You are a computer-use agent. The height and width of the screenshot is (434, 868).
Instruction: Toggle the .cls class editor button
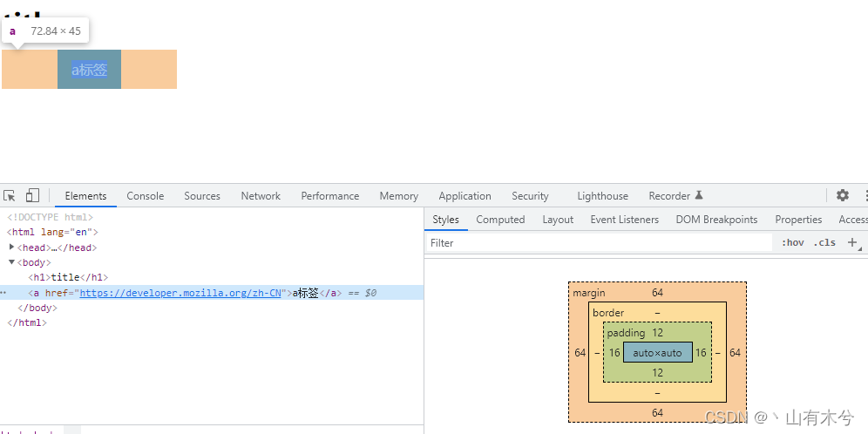tap(824, 242)
